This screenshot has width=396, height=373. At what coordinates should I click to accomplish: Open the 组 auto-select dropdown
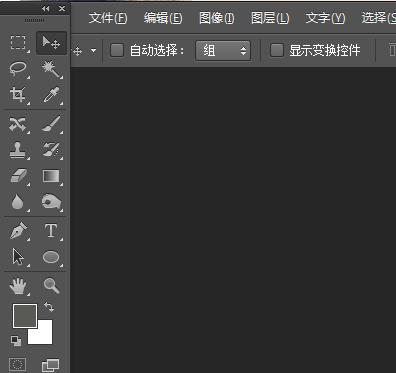[223, 51]
